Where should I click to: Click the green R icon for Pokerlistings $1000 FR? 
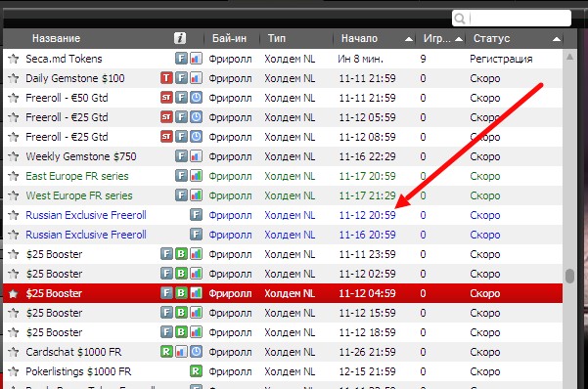click(196, 371)
